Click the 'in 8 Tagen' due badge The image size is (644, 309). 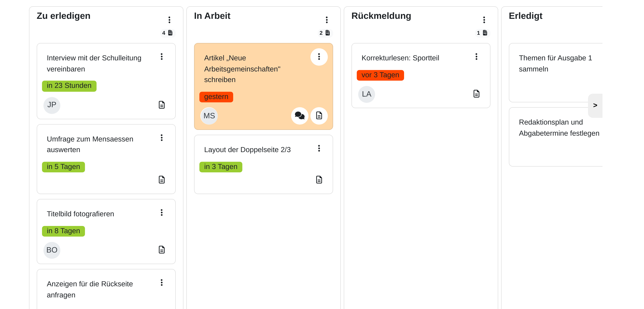tap(63, 231)
